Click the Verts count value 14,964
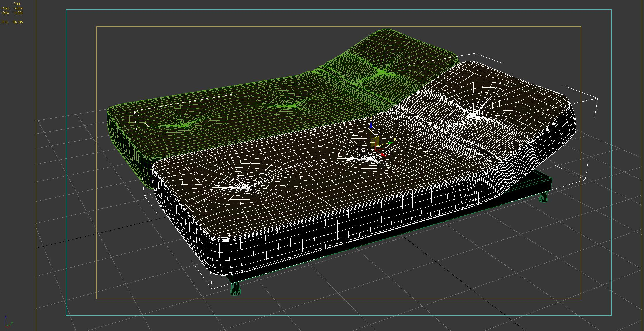644x331 pixels. 18,13
